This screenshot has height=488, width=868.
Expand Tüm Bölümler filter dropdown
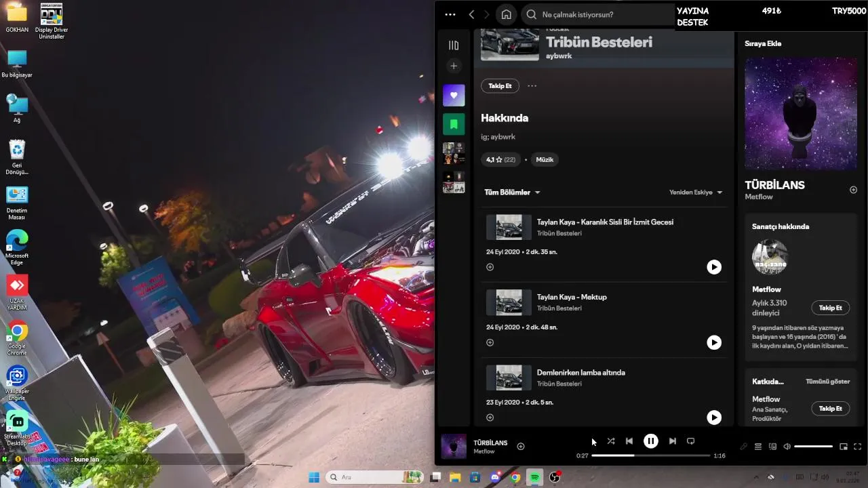(512, 192)
